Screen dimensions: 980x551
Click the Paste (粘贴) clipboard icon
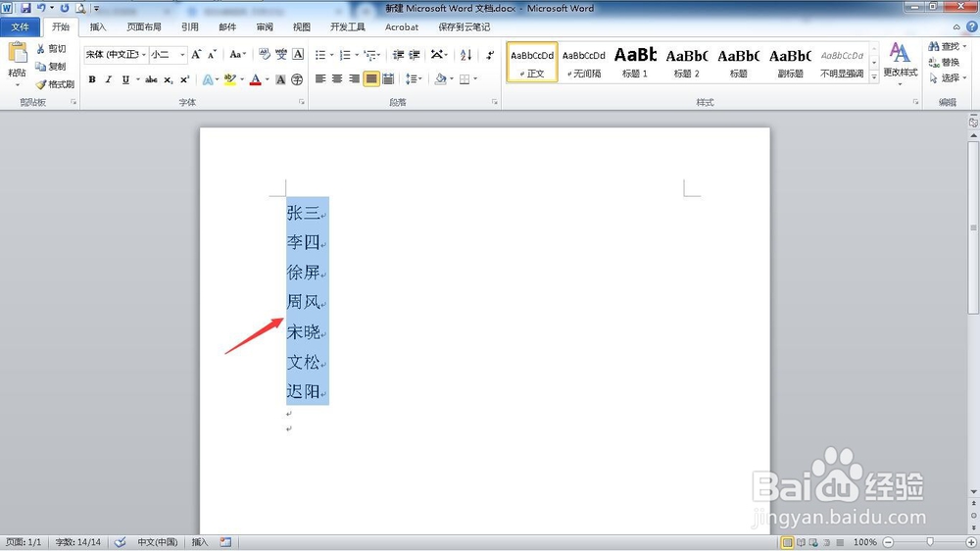coord(18,54)
